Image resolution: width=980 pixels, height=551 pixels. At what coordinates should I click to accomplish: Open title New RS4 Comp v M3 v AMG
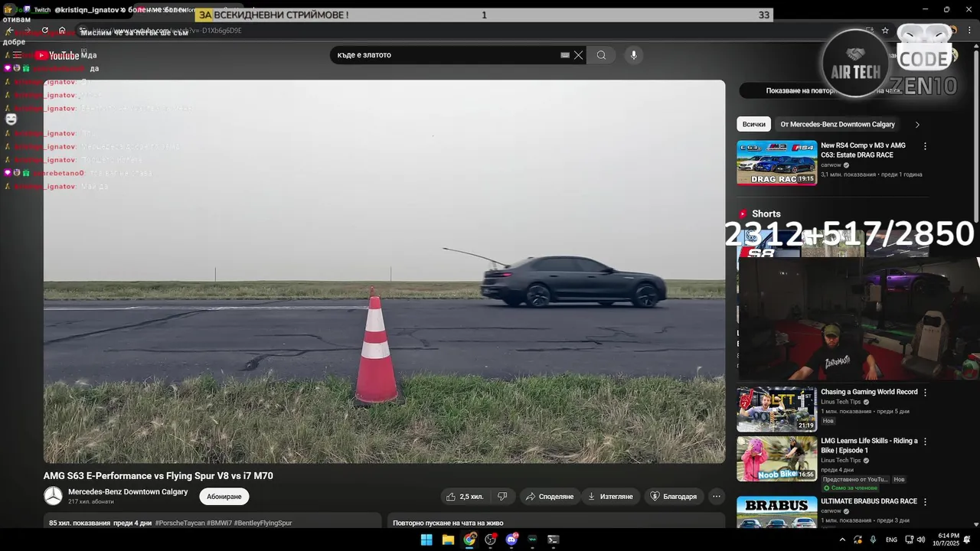[863, 150]
